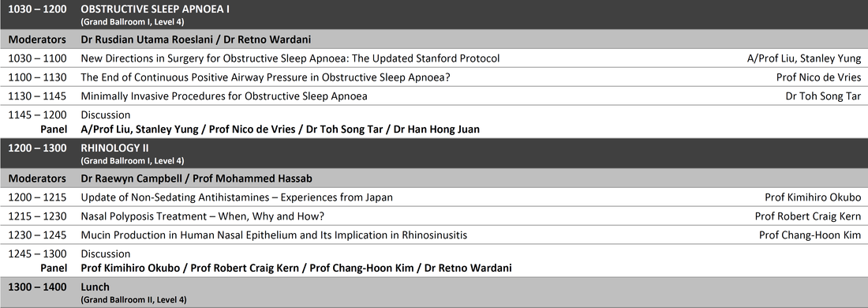Click the Lunch row at 1300 – 1400
Image resolution: width=868 pixels, height=308 pixels.
[x=434, y=292]
